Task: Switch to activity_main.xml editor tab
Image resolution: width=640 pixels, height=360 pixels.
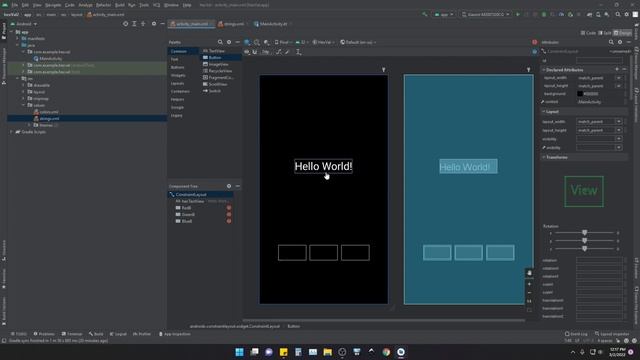Action: [x=191, y=24]
